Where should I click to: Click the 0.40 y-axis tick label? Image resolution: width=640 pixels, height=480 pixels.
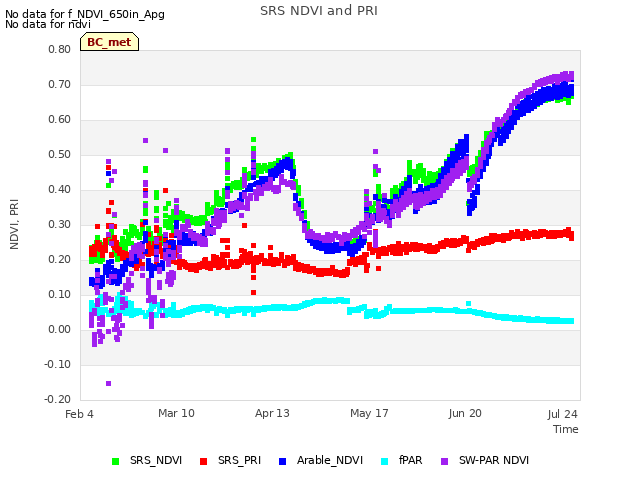tap(60, 189)
